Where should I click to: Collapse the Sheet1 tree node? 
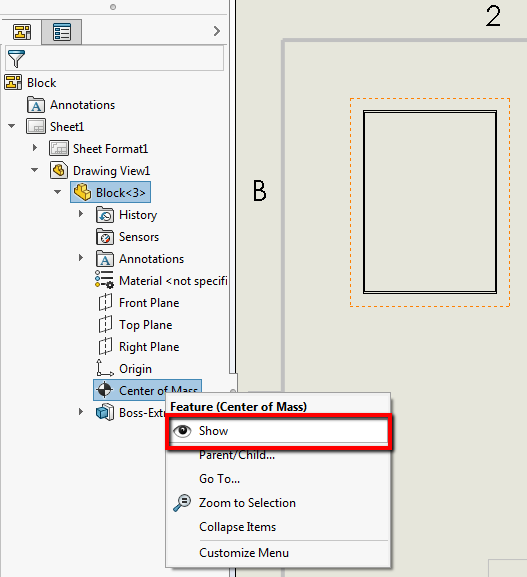[12, 126]
